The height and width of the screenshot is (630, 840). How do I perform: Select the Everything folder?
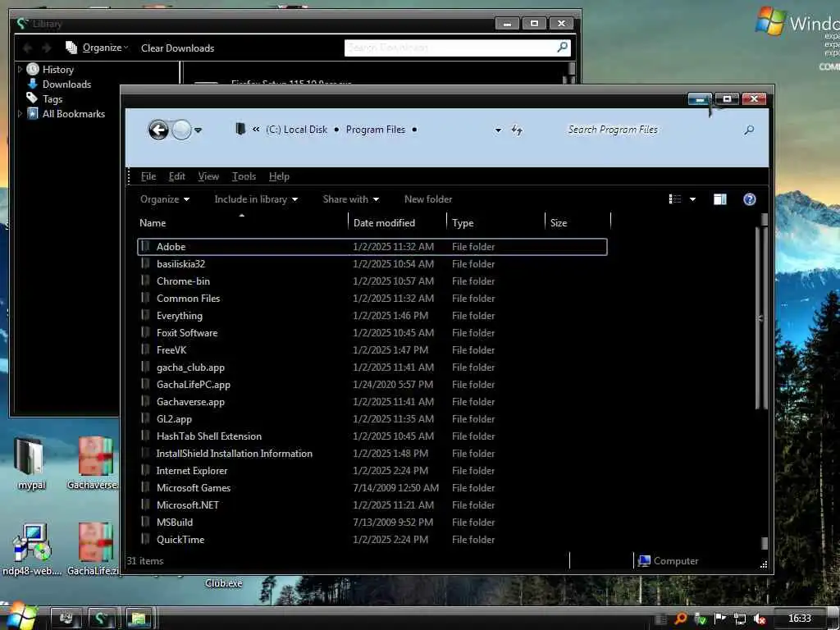[x=372, y=316]
